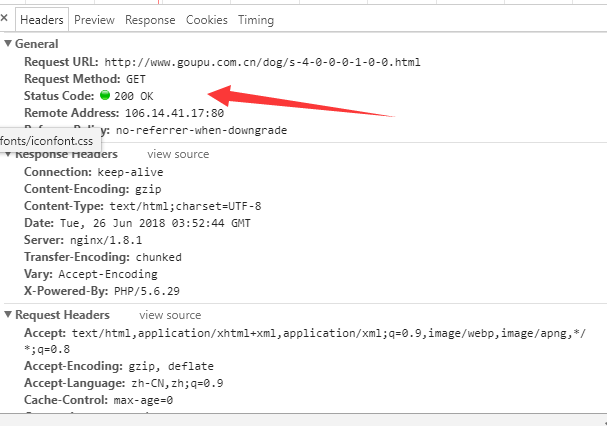This screenshot has width=607, height=426.
Task: Collapse the Response Headers section
Action: [x=9, y=155]
